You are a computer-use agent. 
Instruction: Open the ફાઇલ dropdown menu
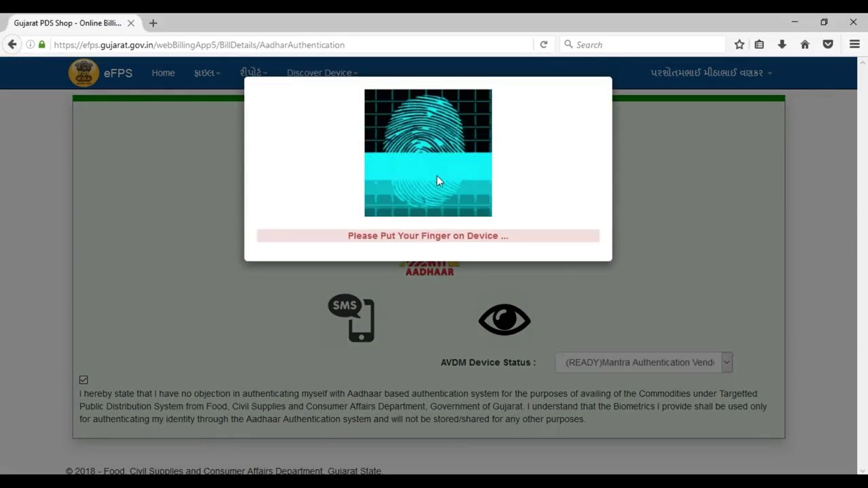pyautogui.click(x=207, y=73)
